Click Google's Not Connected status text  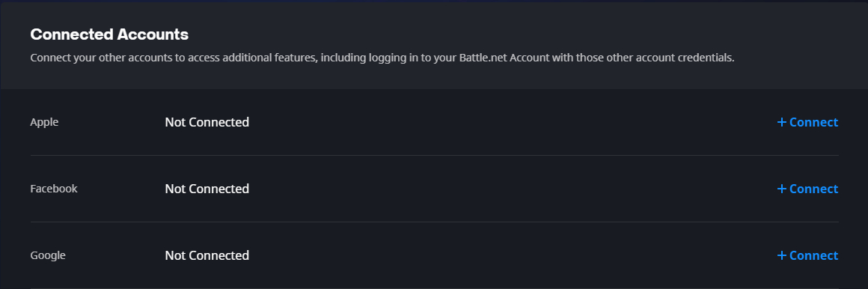(x=207, y=255)
